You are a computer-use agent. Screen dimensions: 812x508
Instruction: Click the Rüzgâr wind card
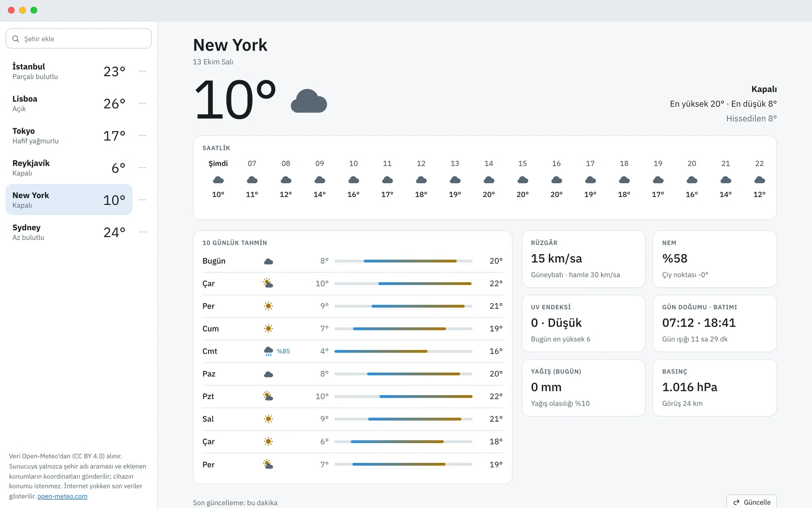point(584,259)
